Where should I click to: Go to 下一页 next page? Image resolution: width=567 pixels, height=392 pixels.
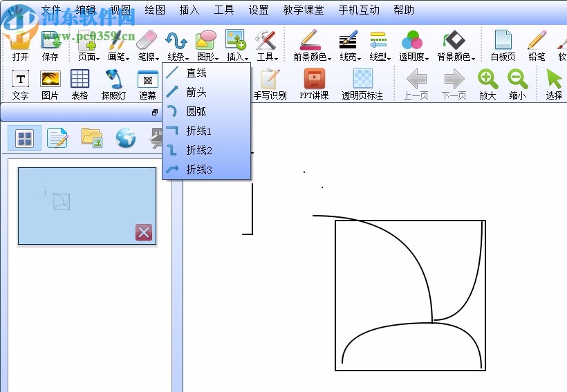(x=454, y=84)
